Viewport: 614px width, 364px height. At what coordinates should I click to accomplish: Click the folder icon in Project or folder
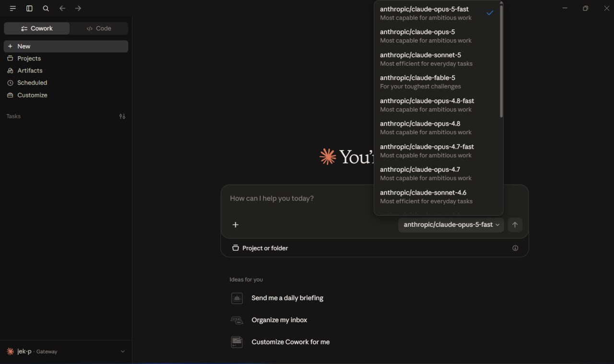[236, 248]
